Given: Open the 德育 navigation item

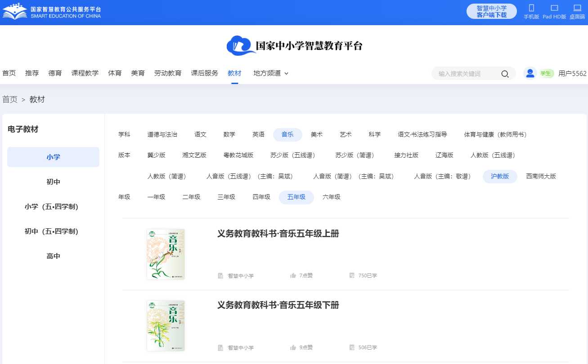Looking at the screenshot, I should (x=55, y=73).
